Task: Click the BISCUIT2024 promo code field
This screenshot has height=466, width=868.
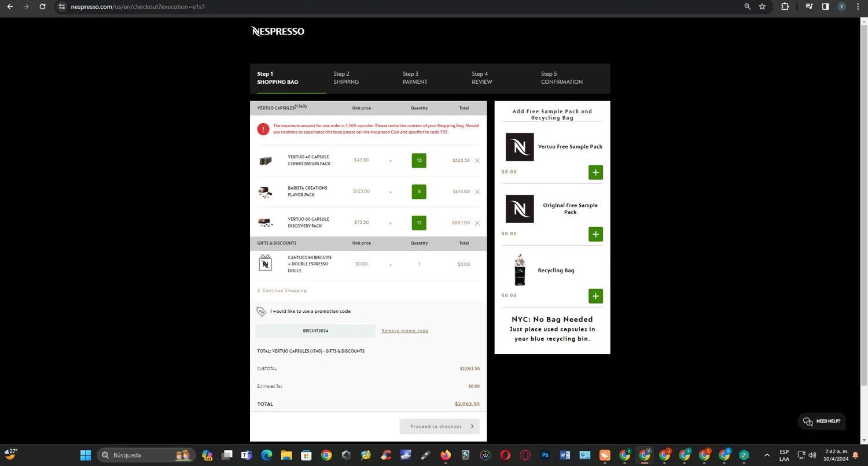Action: (315, 331)
